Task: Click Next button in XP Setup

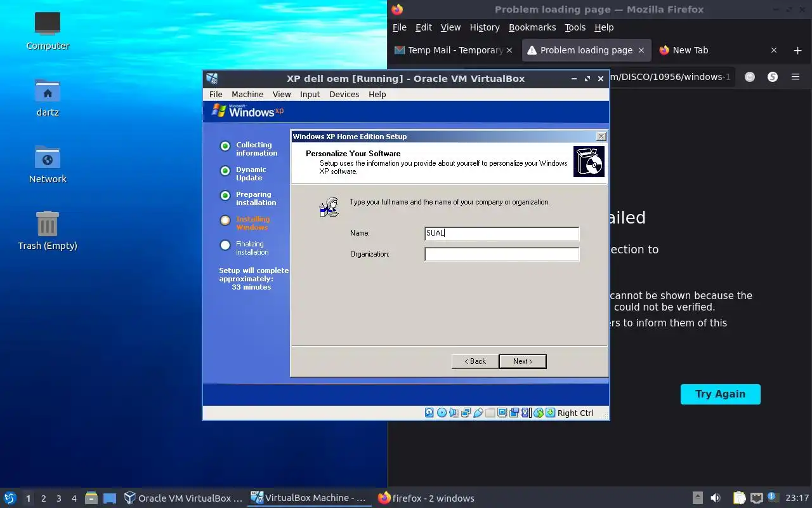Action: click(x=523, y=361)
